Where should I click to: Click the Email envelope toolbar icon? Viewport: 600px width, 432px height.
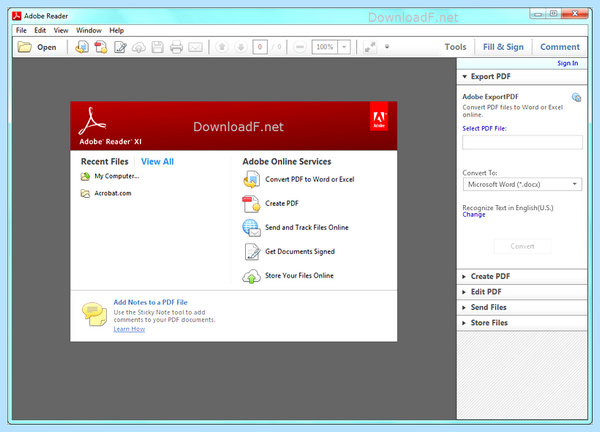pyautogui.click(x=196, y=47)
